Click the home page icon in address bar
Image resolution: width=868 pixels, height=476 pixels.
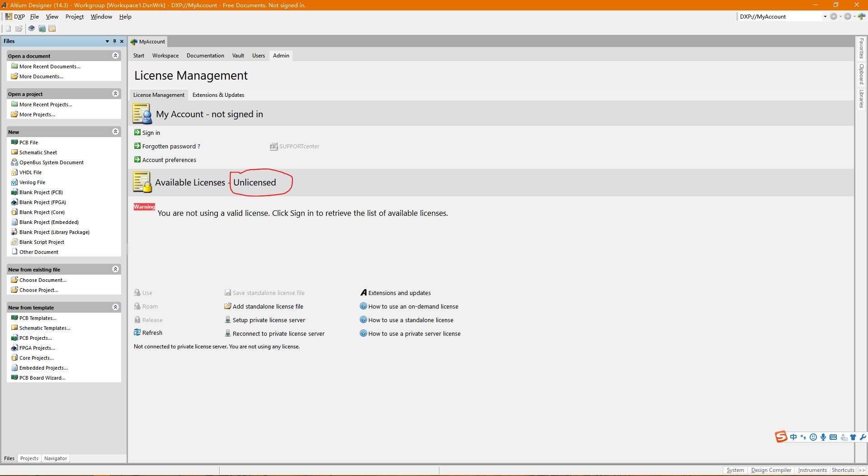click(x=862, y=16)
